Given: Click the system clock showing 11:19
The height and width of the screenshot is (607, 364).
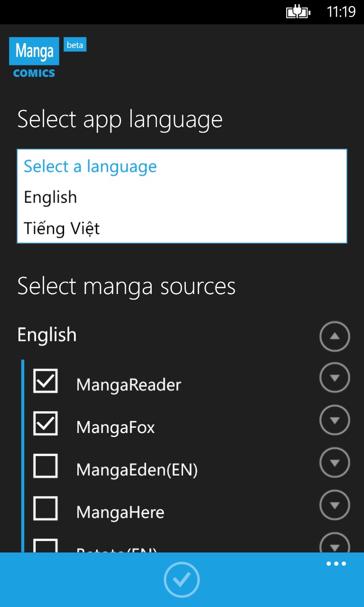Looking at the screenshot, I should [341, 12].
